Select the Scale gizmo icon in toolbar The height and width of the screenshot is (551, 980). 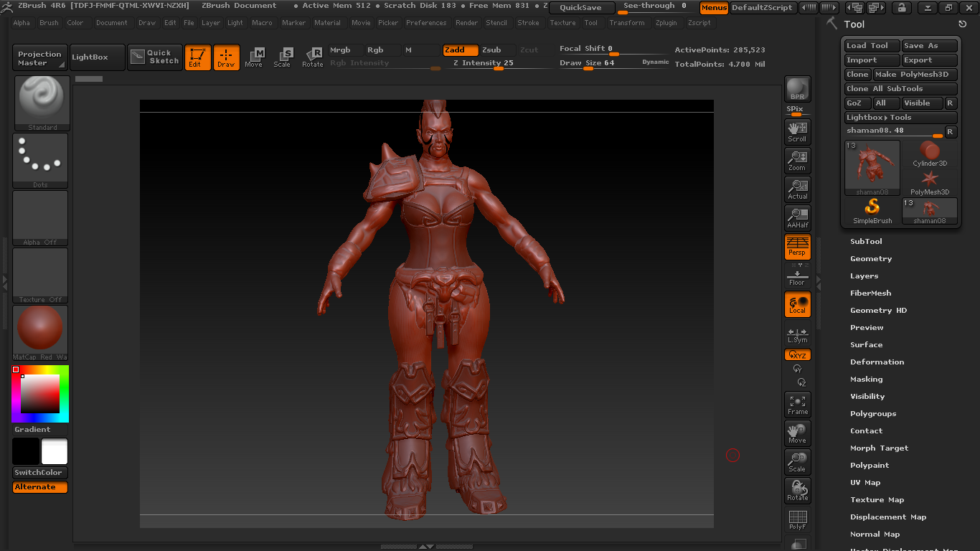click(x=282, y=57)
